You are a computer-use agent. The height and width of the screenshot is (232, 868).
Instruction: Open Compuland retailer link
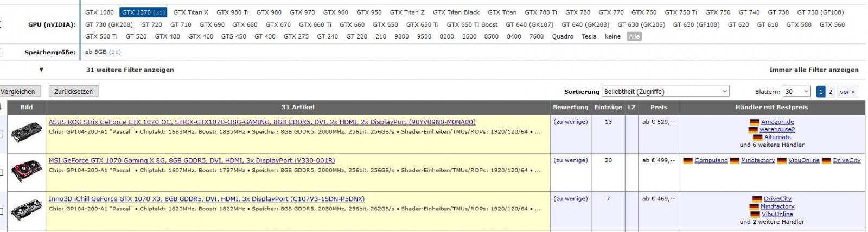711,161
